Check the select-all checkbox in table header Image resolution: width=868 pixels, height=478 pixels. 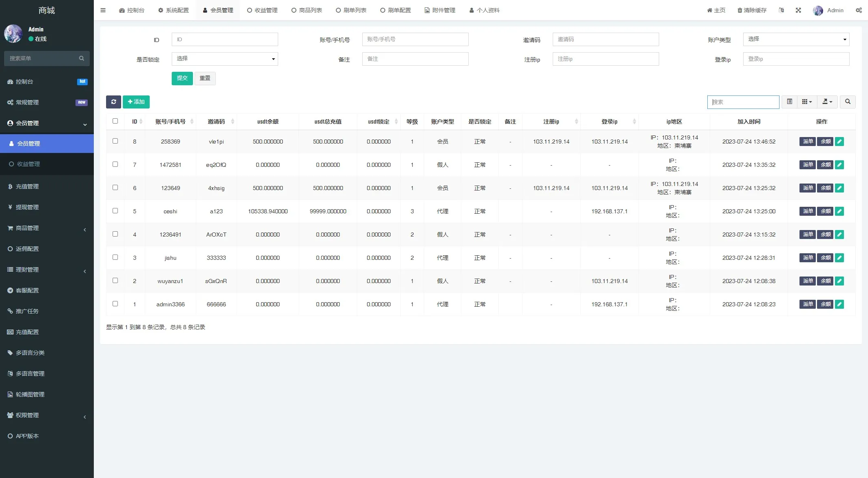pos(115,121)
